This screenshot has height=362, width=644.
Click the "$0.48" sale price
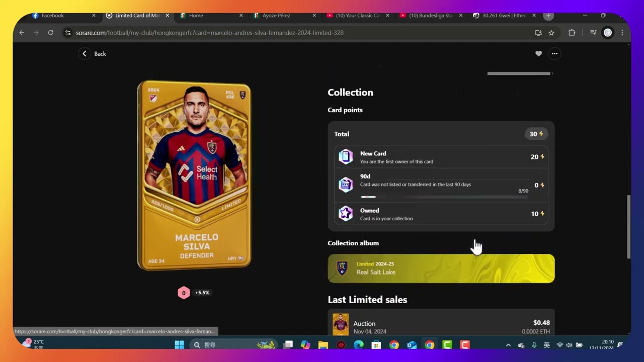(x=541, y=323)
